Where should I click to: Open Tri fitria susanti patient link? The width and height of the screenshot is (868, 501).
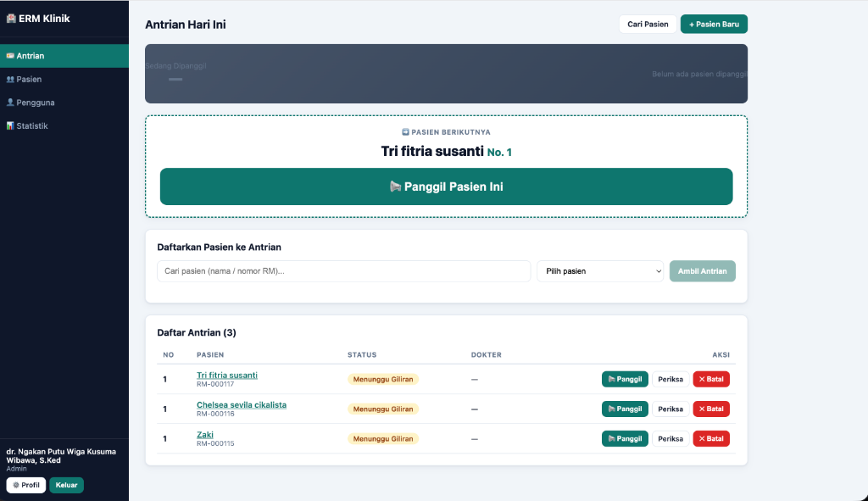pyautogui.click(x=227, y=376)
